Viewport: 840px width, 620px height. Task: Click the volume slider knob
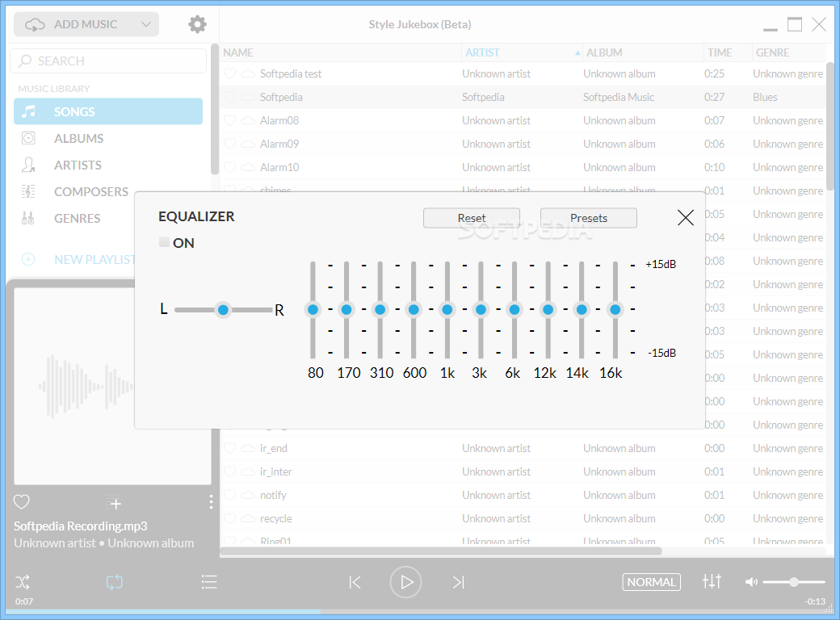pos(794,582)
